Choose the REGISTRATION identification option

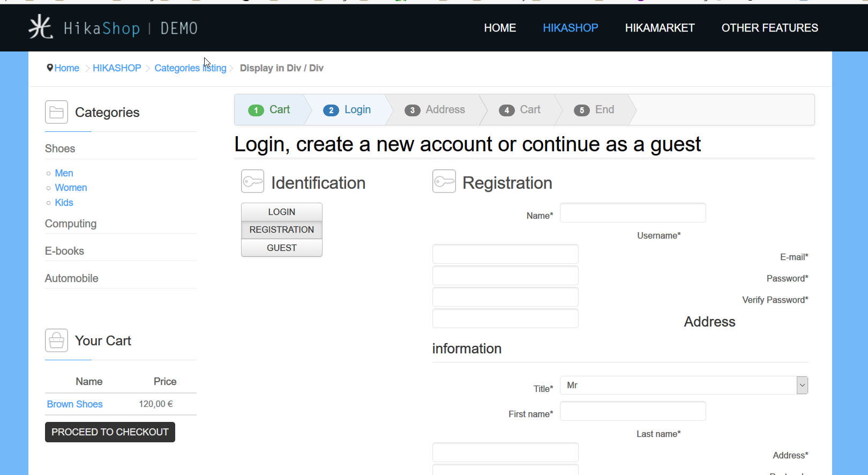click(282, 229)
